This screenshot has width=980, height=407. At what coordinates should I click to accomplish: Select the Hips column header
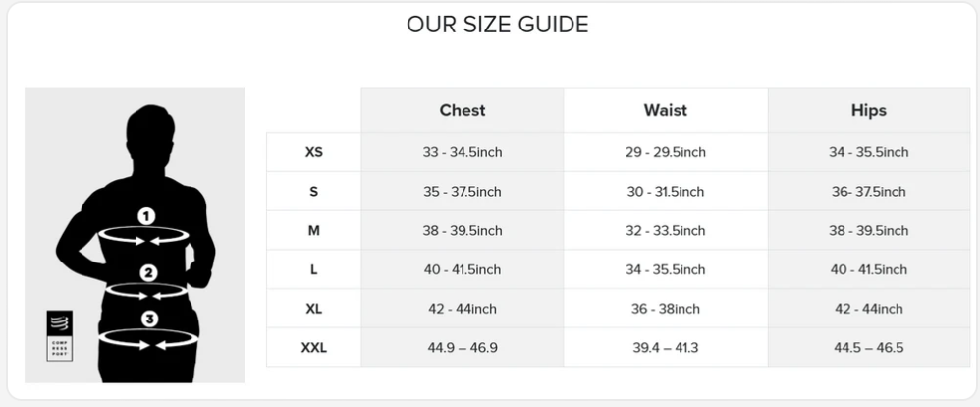[869, 110]
